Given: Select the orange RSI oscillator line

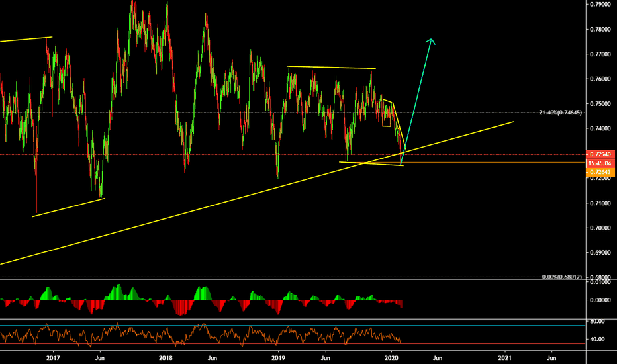Looking at the screenshot, I should [x=201, y=334].
